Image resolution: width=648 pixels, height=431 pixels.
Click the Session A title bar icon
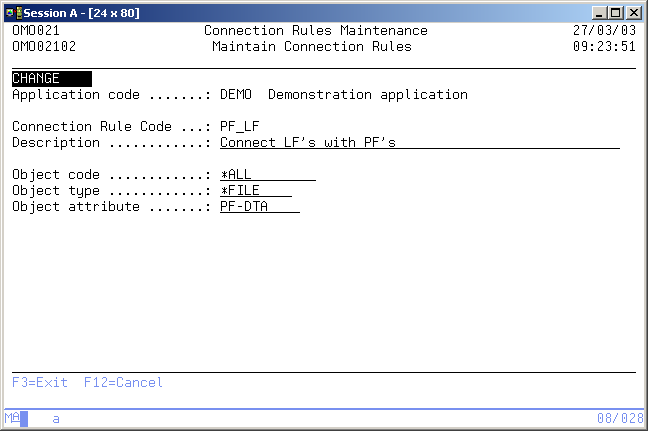click(x=11, y=11)
